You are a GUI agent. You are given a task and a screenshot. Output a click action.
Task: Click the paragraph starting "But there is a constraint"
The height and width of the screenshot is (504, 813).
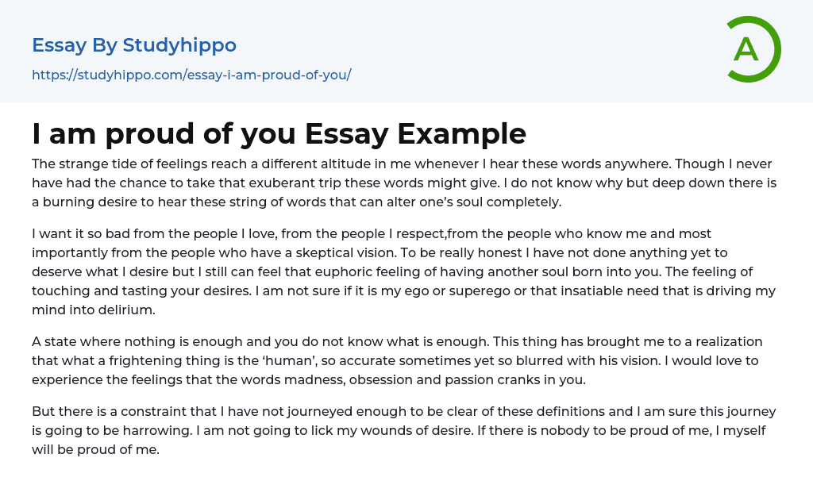pyautogui.click(x=404, y=430)
